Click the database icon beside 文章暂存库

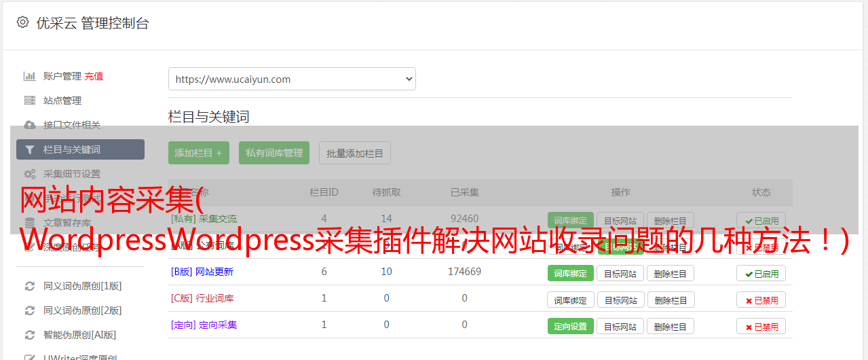tap(29, 223)
